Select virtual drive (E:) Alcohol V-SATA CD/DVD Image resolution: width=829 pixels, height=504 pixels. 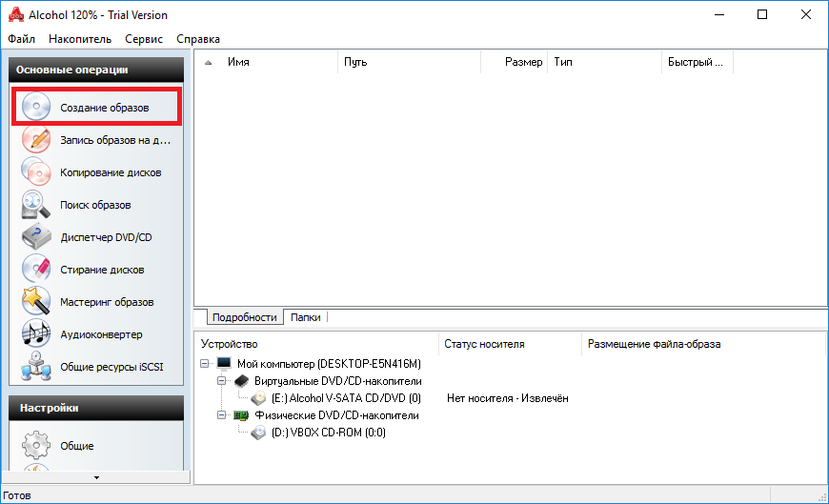point(346,398)
